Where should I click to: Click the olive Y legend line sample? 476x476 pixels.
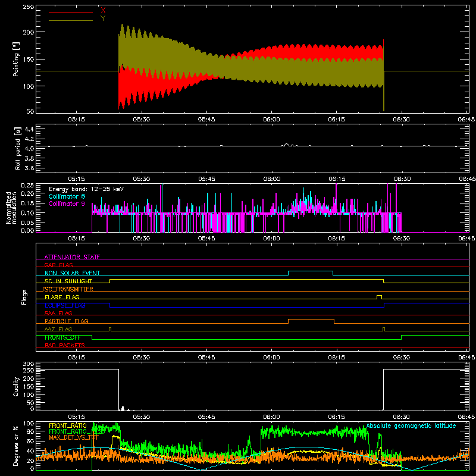pyautogui.click(x=71, y=20)
